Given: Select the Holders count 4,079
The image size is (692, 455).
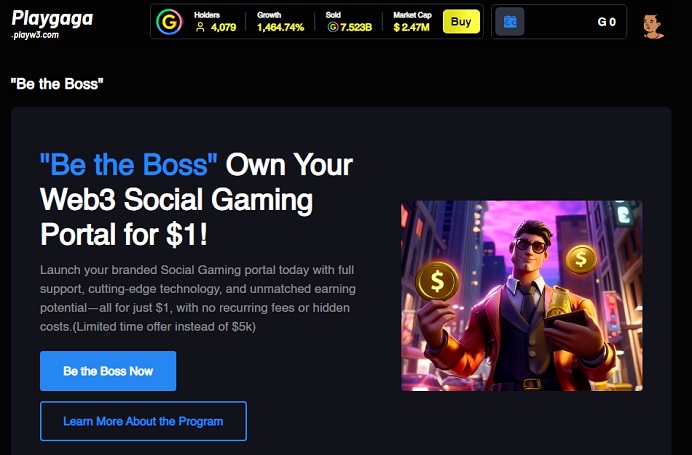Looking at the screenshot, I should [223, 27].
